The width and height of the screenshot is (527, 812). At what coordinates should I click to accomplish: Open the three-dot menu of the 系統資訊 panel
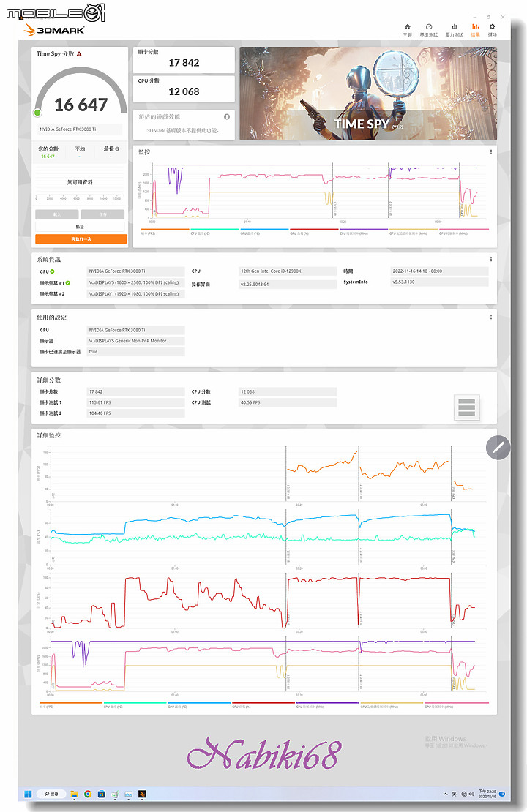pos(490,260)
